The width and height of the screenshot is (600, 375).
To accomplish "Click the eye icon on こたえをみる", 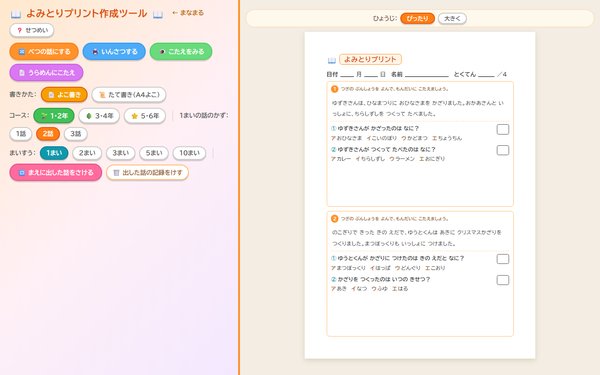I will [162, 52].
